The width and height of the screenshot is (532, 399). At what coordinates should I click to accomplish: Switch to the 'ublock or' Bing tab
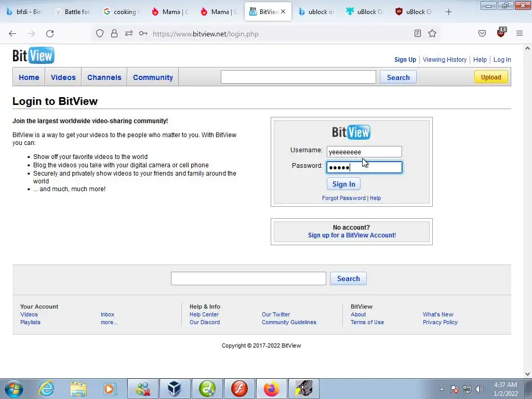317,12
